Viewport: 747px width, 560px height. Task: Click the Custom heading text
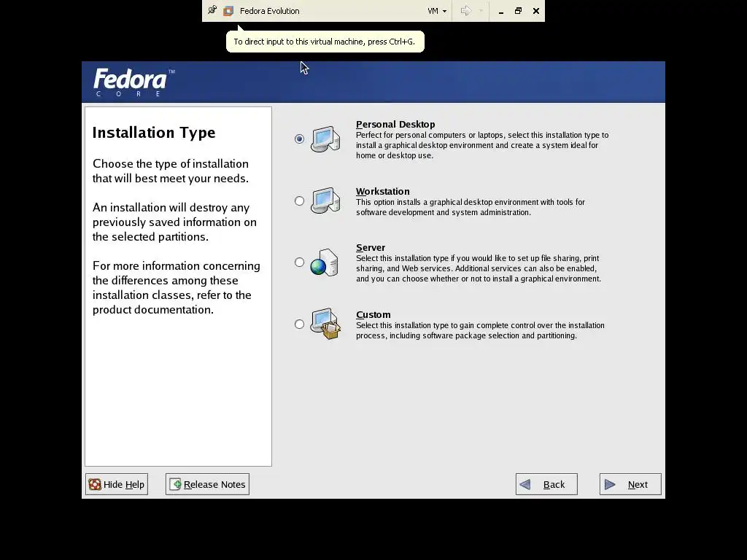pos(373,315)
